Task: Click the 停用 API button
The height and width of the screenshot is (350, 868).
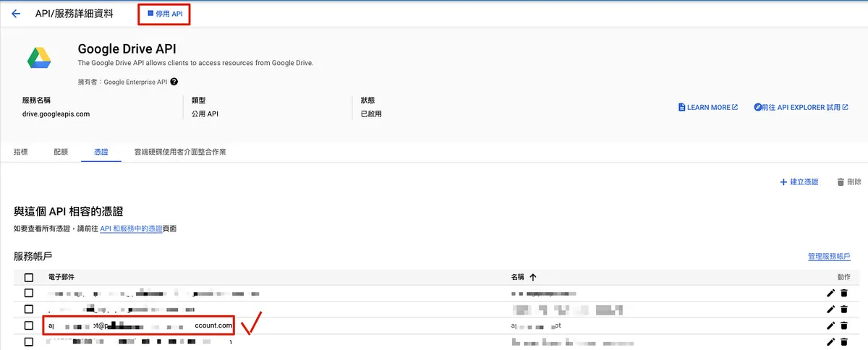Action: coord(164,14)
